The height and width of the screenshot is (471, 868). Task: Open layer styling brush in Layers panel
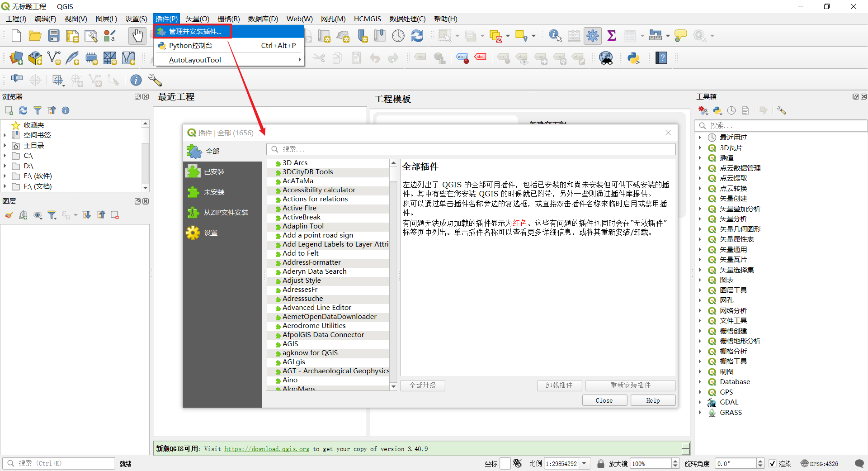tap(9, 215)
